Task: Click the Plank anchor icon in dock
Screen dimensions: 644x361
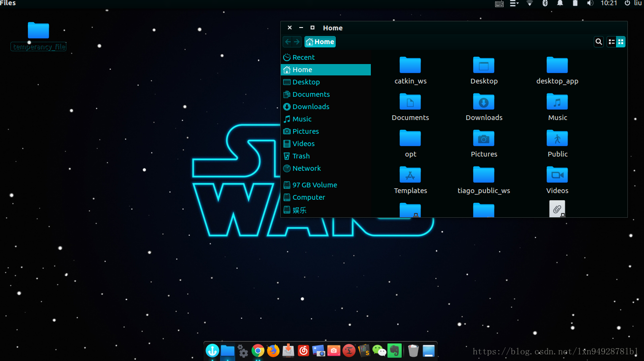Action: click(212, 351)
